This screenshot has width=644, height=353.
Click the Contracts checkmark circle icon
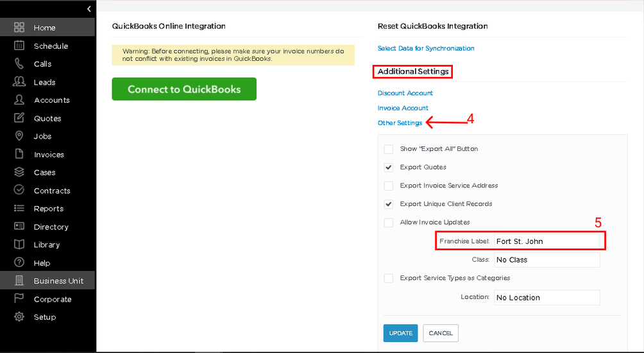(19, 190)
